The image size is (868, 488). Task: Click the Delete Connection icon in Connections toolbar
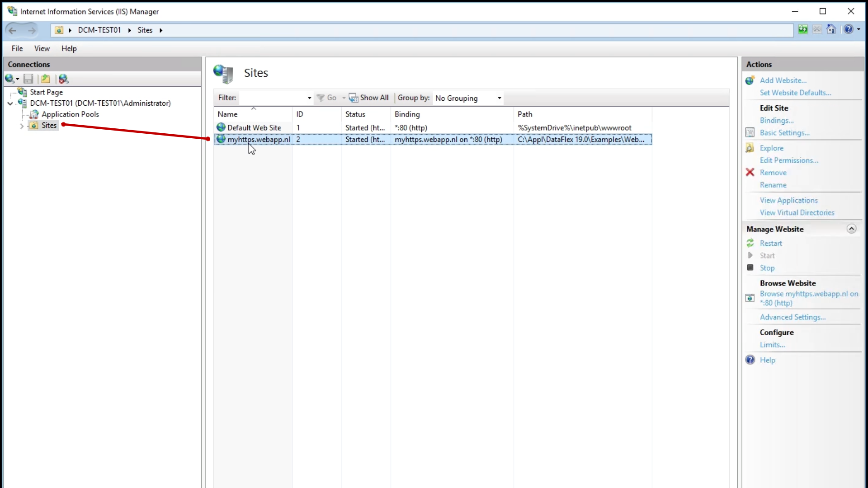pyautogui.click(x=63, y=79)
